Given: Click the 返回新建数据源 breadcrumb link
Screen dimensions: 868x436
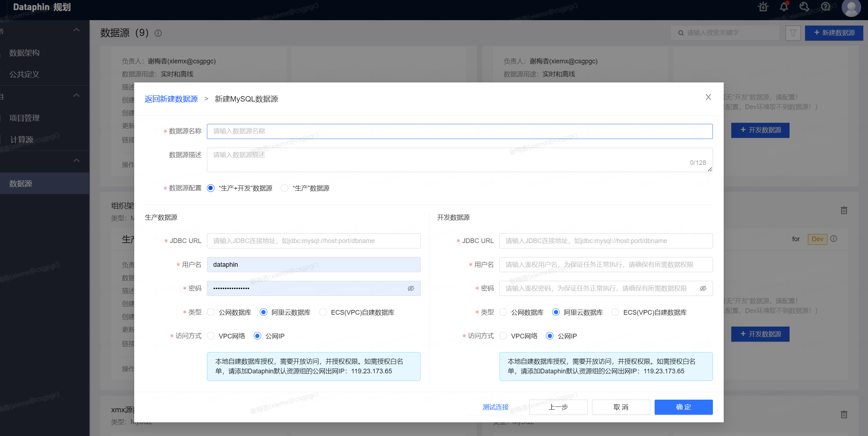Looking at the screenshot, I should [x=171, y=99].
